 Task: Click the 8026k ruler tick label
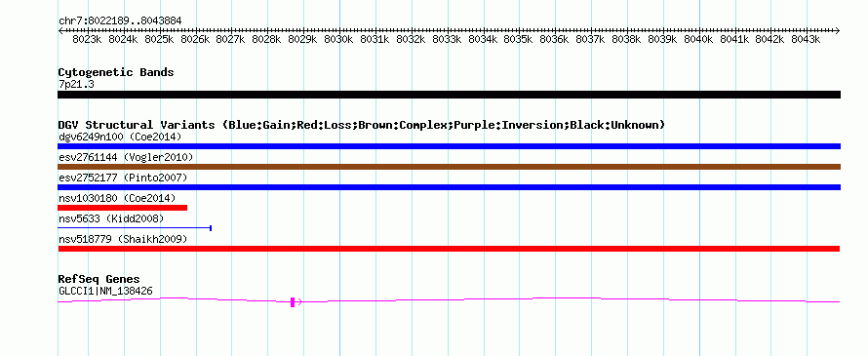(195, 40)
